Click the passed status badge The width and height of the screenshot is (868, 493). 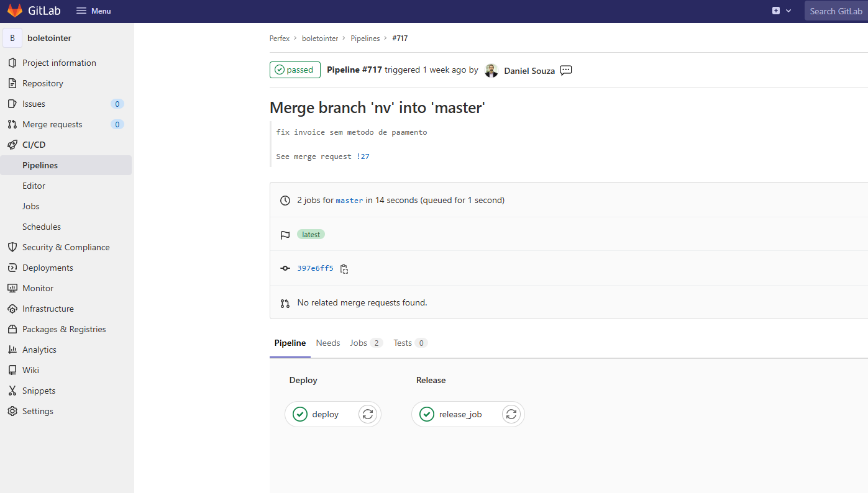(x=295, y=70)
